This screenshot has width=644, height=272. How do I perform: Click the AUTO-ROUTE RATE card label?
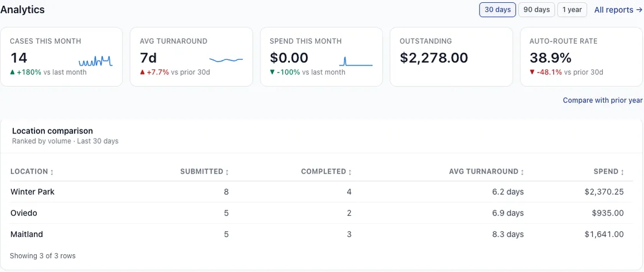(563, 41)
